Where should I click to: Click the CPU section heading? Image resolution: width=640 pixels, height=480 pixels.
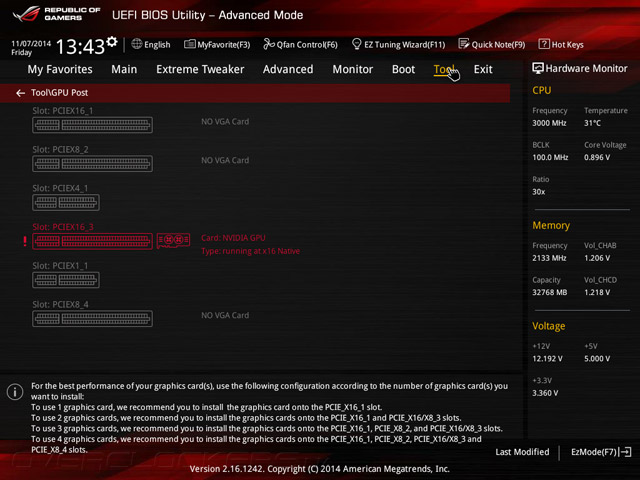click(x=541, y=90)
